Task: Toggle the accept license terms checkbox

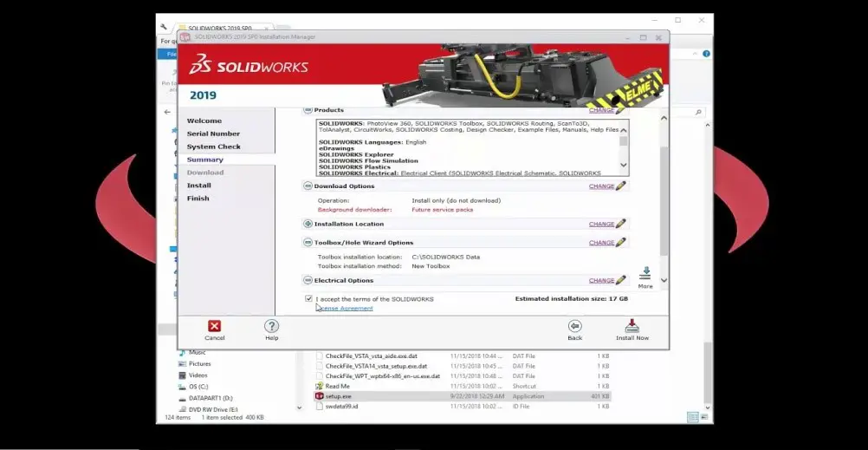Action: [x=308, y=298]
